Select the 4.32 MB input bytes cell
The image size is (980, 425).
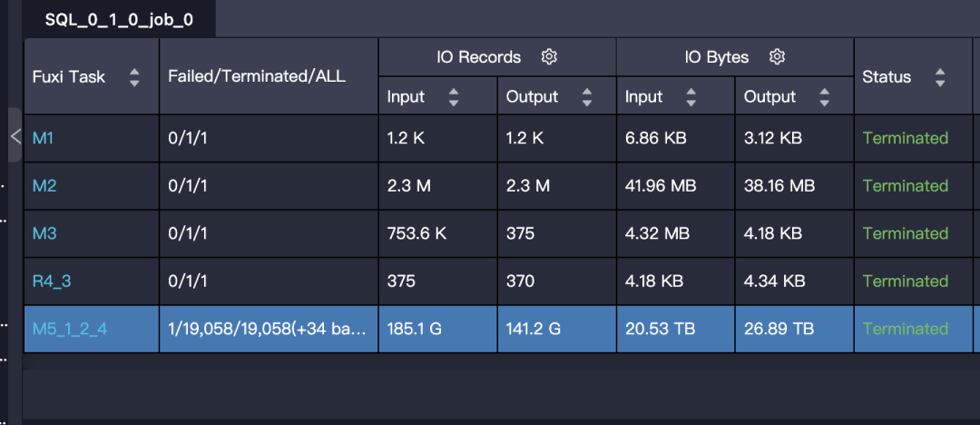(x=676, y=233)
